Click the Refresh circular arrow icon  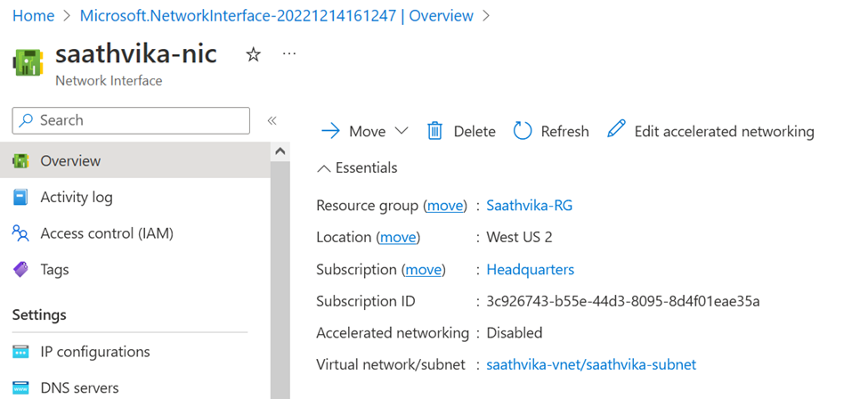coord(522,131)
